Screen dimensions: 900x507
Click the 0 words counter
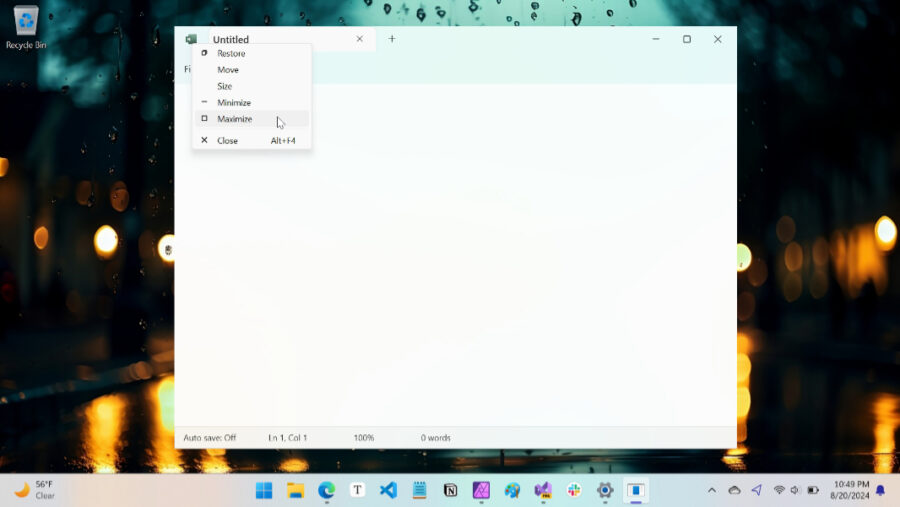point(436,438)
